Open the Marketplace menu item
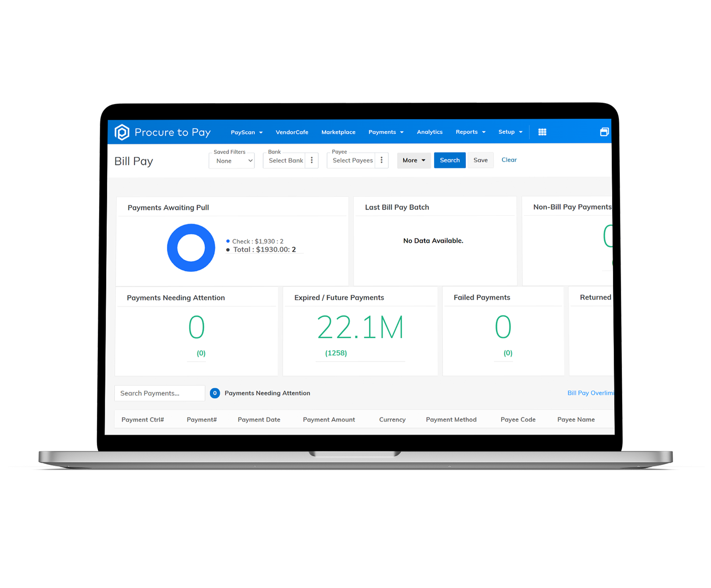Image resolution: width=711 pixels, height=588 pixels. point(338,132)
